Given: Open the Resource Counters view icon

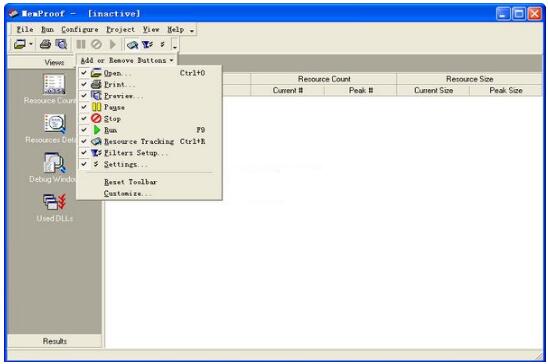Looking at the screenshot, I should 54,84.
